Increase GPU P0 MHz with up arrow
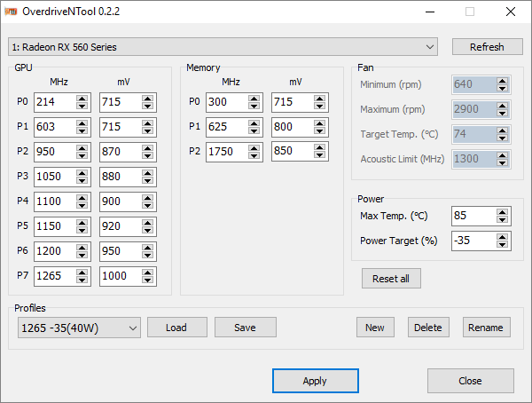The image size is (532, 403). tap(82, 99)
